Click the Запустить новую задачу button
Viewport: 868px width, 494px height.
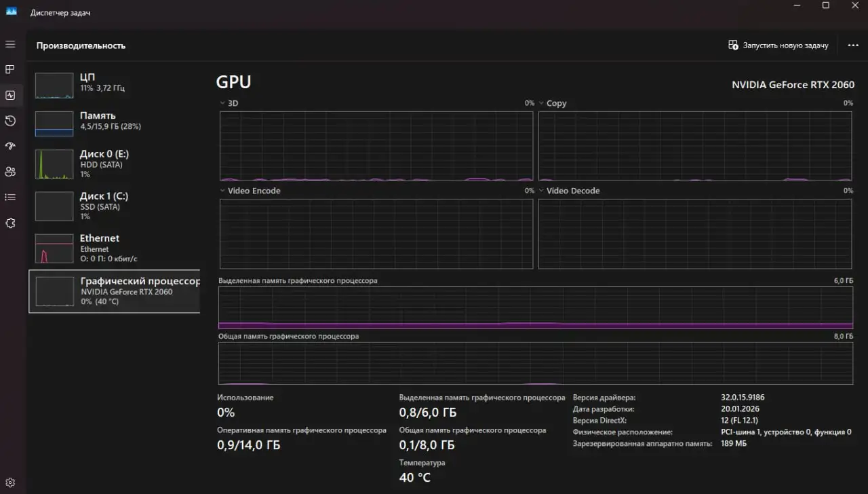(778, 45)
